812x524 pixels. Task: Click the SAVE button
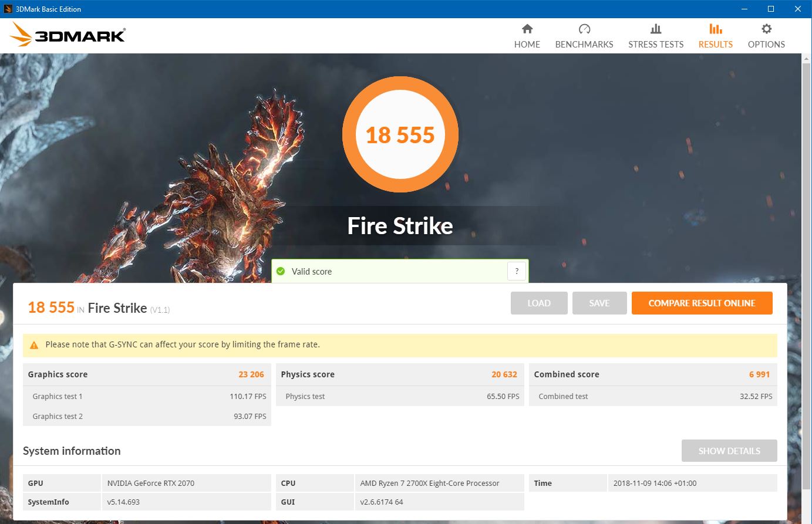(x=599, y=303)
